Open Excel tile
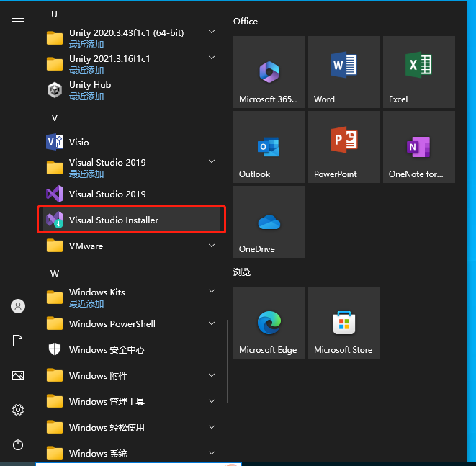Image resolution: width=476 pixels, height=466 pixels. pos(419,72)
